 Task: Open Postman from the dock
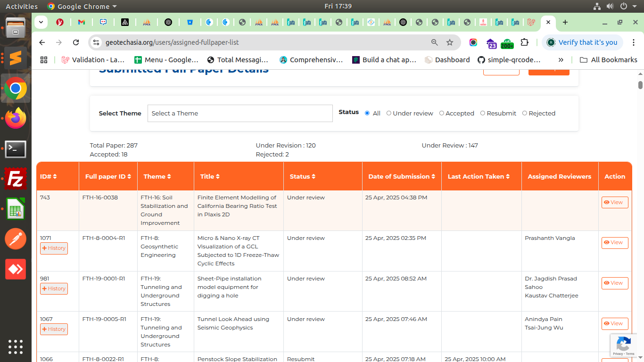tap(16, 239)
